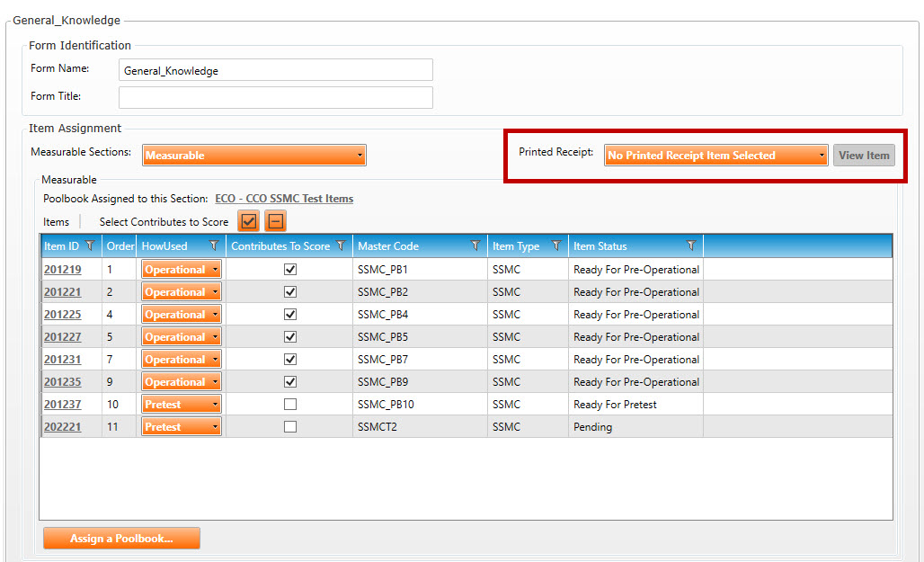Open the Item Status column filter icon

pos(690,245)
